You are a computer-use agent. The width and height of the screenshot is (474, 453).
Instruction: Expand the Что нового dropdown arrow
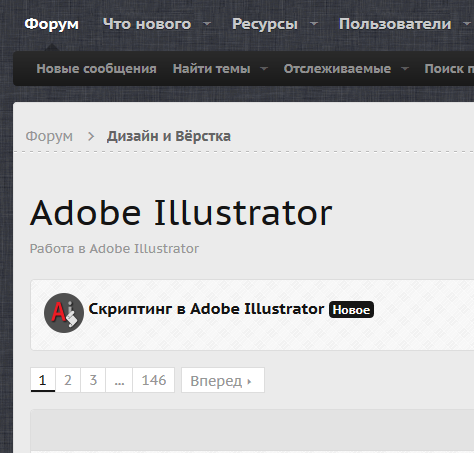[207, 24]
